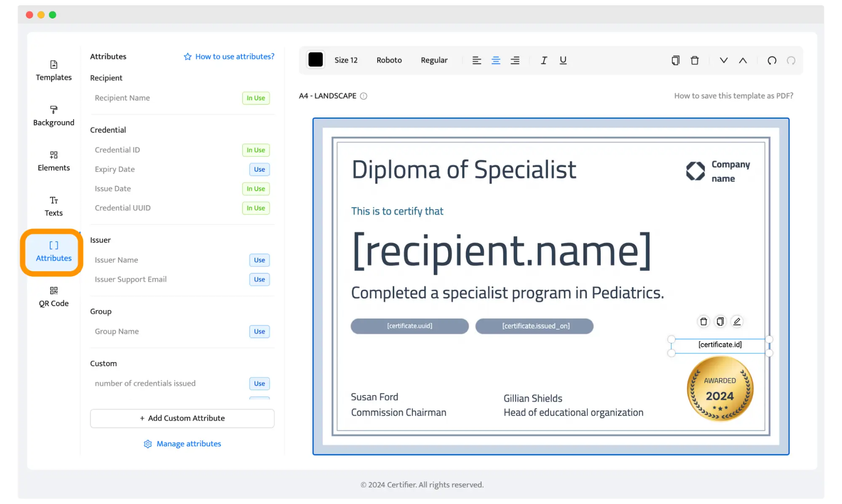
Task: Click the toolbar delete trash icon
Action: coord(695,60)
